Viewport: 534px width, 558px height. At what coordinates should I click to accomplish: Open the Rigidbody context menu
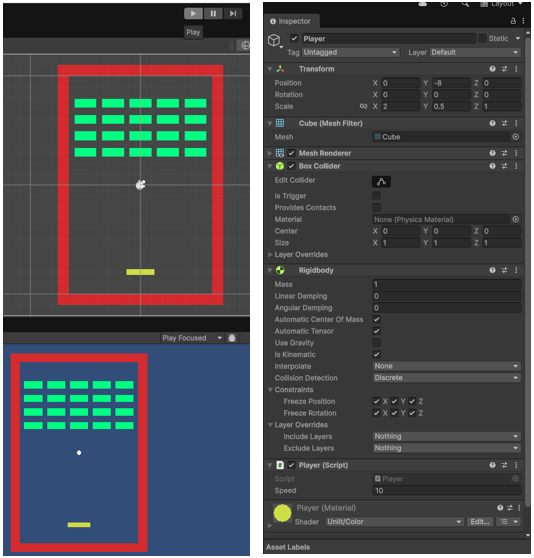(x=516, y=270)
